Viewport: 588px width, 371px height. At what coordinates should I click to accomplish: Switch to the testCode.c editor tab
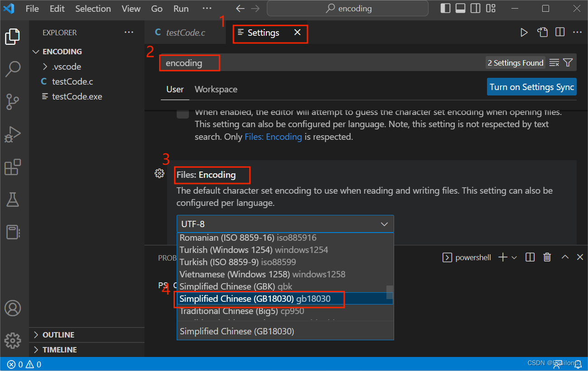point(185,33)
